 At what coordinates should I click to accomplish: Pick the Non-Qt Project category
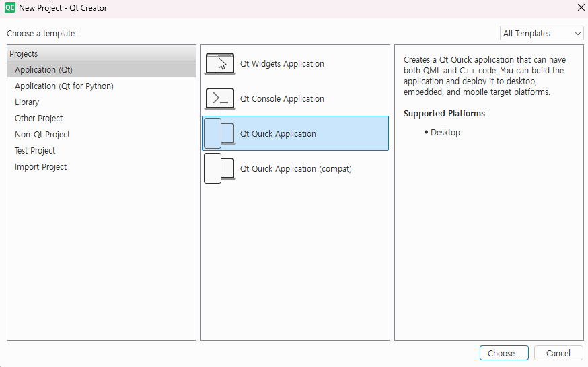click(x=42, y=134)
